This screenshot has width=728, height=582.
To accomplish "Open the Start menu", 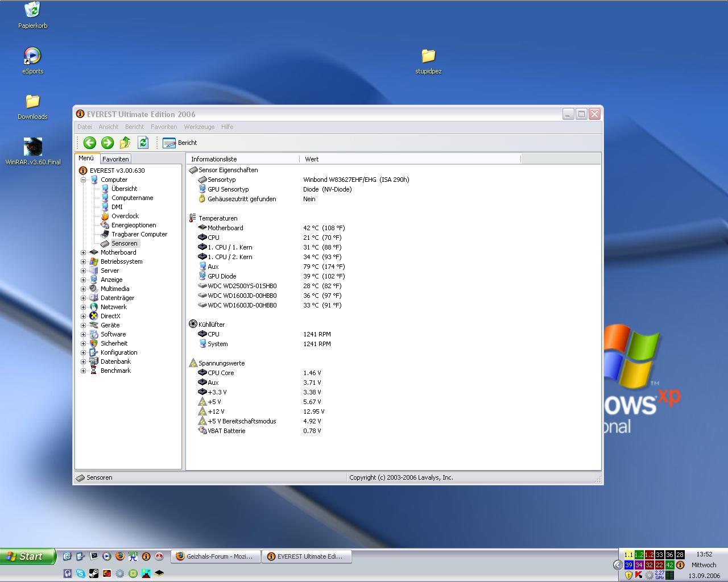I will pyautogui.click(x=28, y=556).
